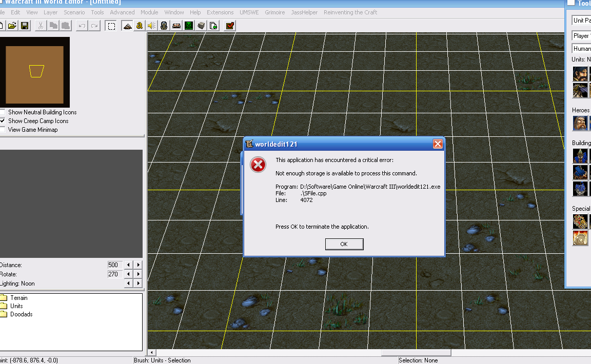Click the Test Map checkmark icon
591x364 pixels.
click(x=230, y=26)
